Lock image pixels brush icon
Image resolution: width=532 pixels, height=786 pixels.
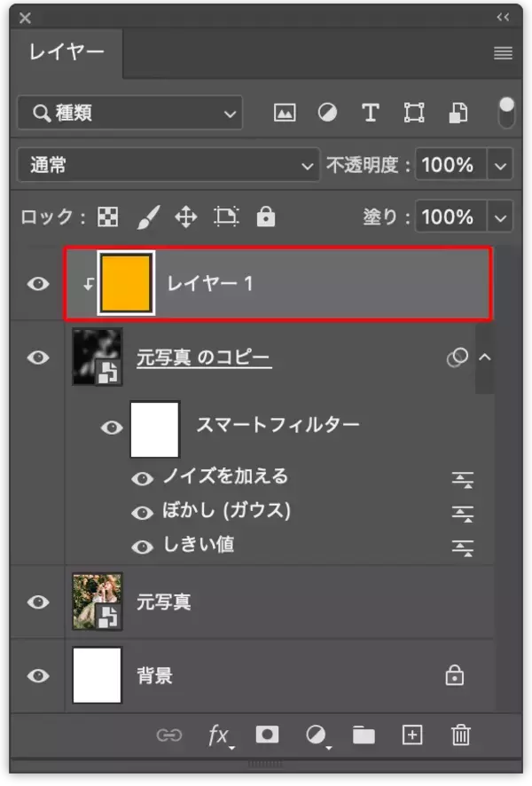[x=148, y=217]
